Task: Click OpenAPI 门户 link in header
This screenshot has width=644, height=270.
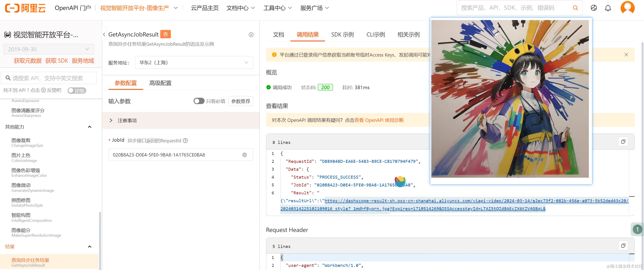Action: (73, 8)
